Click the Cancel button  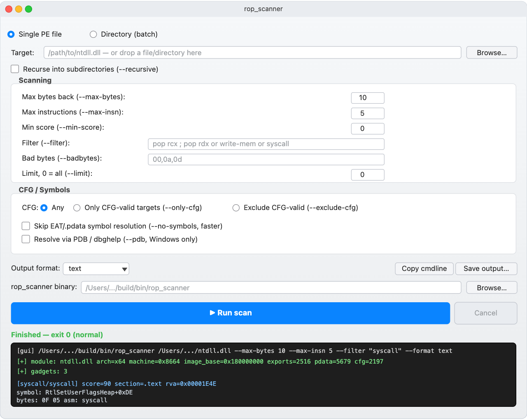click(486, 313)
